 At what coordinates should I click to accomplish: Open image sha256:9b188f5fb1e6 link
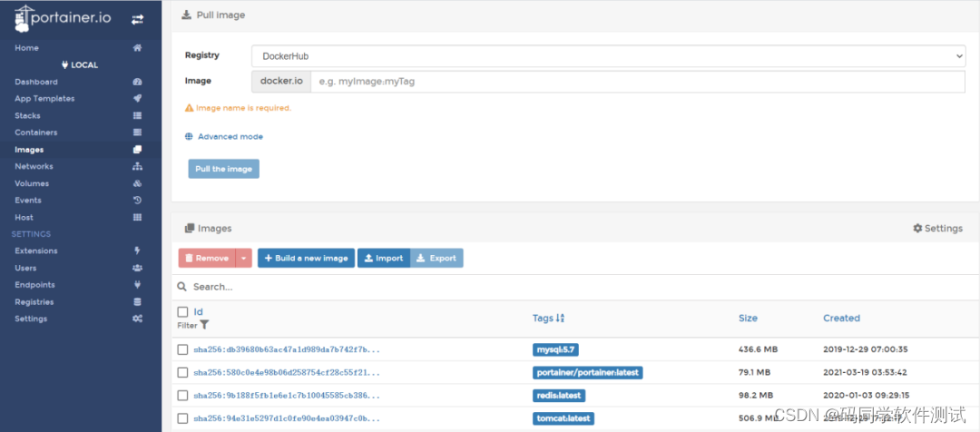tap(287, 396)
